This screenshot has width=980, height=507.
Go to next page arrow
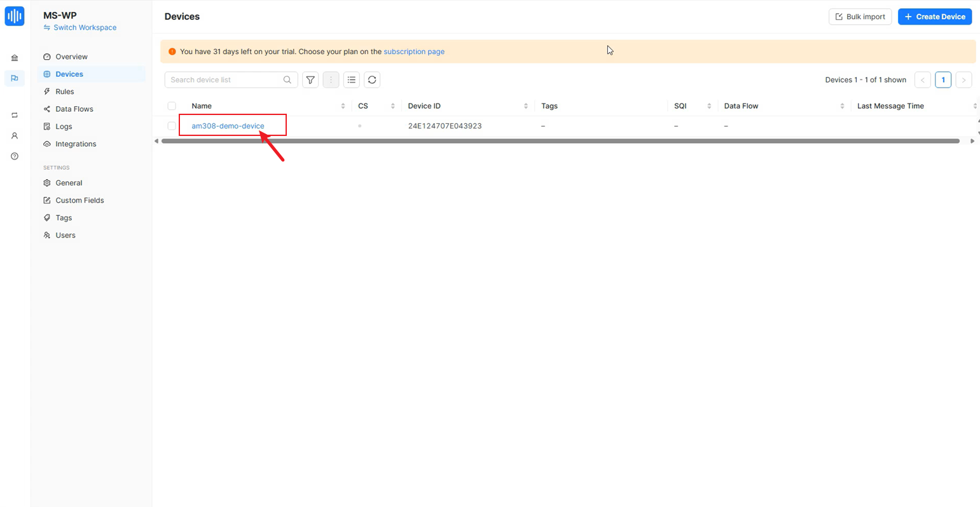click(x=963, y=79)
